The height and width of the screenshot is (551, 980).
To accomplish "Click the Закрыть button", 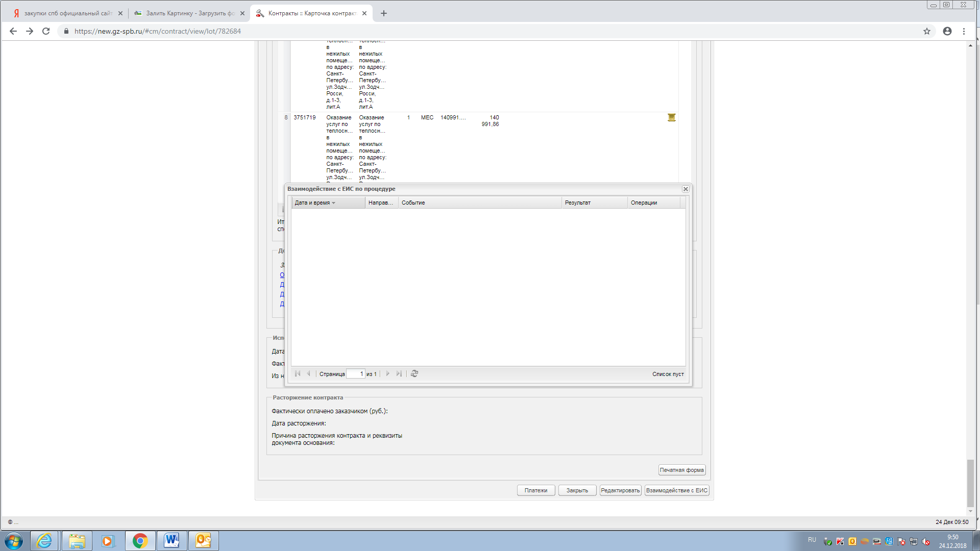I will click(577, 490).
